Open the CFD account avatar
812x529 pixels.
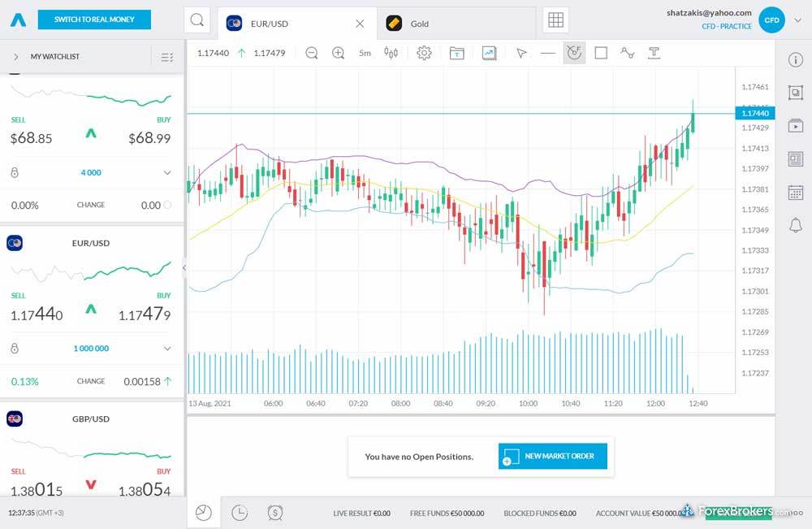pyautogui.click(x=771, y=20)
